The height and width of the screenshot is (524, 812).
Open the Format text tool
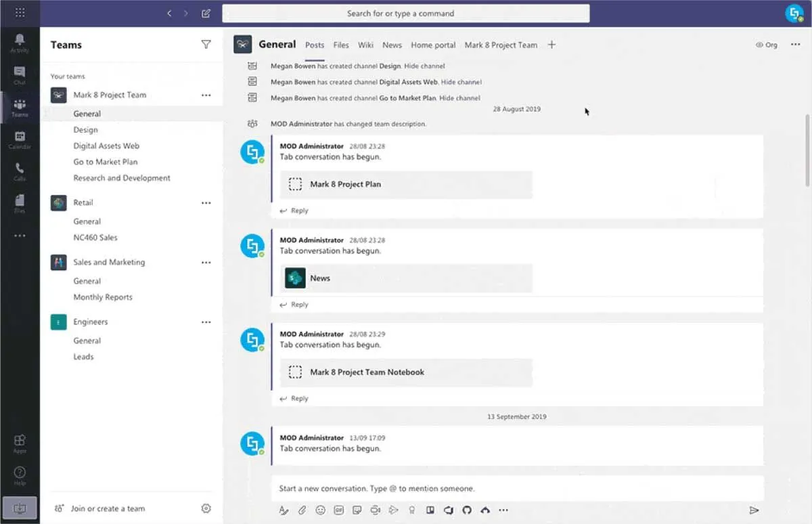pyautogui.click(x=284, y=510)
